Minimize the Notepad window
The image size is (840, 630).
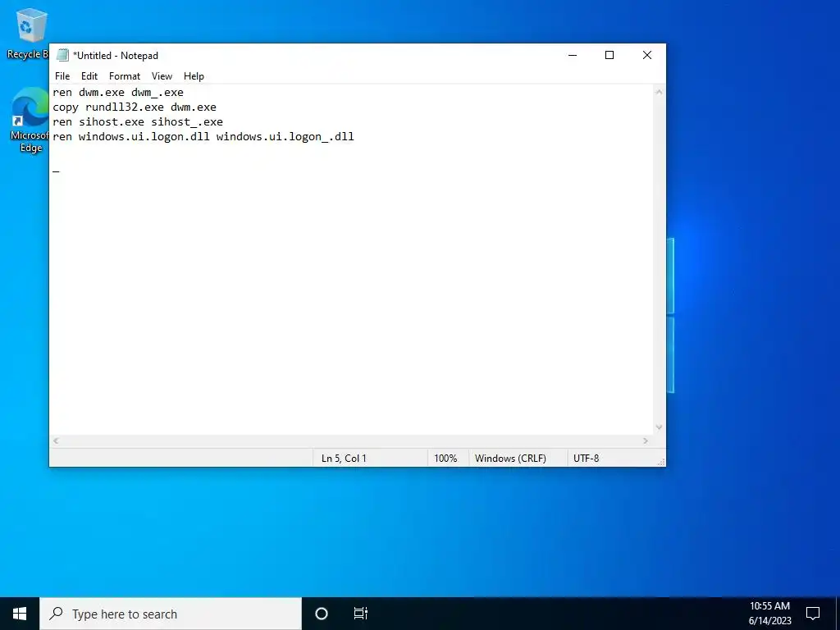coord(573,55)
